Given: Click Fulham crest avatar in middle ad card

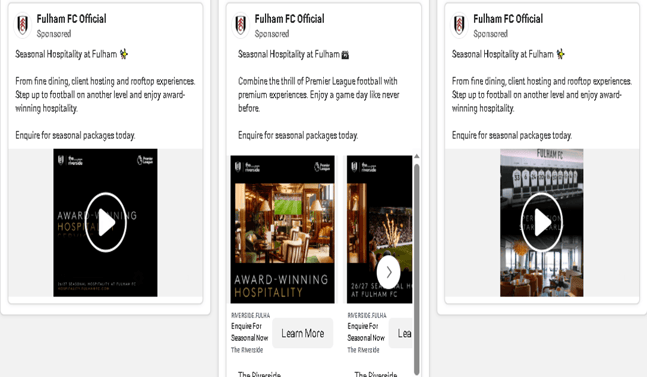Looking at the screenshot, I should 241,25.
